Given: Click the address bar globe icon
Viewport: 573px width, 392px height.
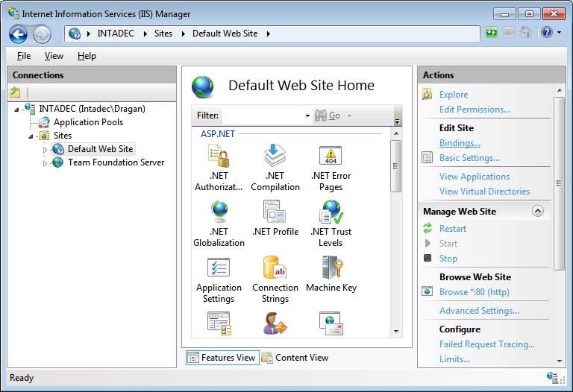Looking at the screenshot, I should (75, 34).
